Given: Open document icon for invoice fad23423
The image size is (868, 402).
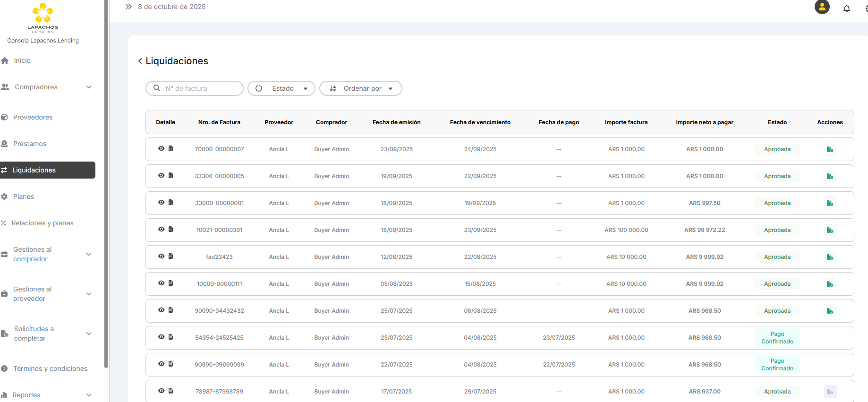Looking at the screenshot, I should click(x=171, y=257).
